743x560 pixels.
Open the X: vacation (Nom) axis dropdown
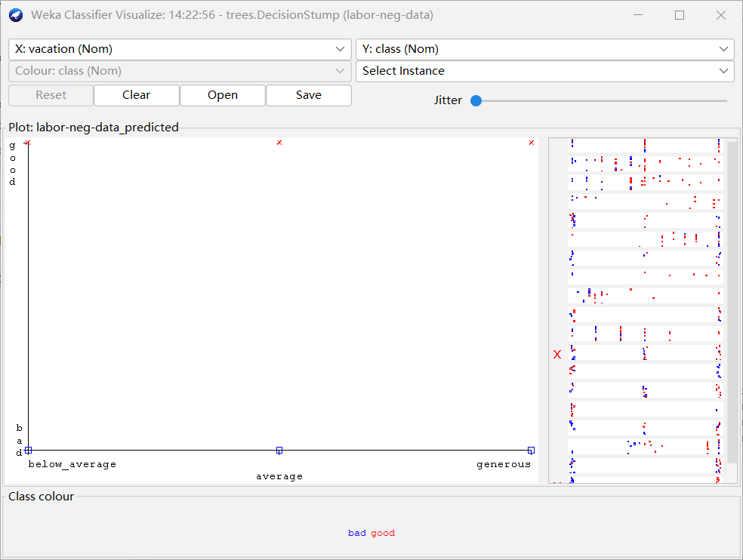click(x=180, y=49)
